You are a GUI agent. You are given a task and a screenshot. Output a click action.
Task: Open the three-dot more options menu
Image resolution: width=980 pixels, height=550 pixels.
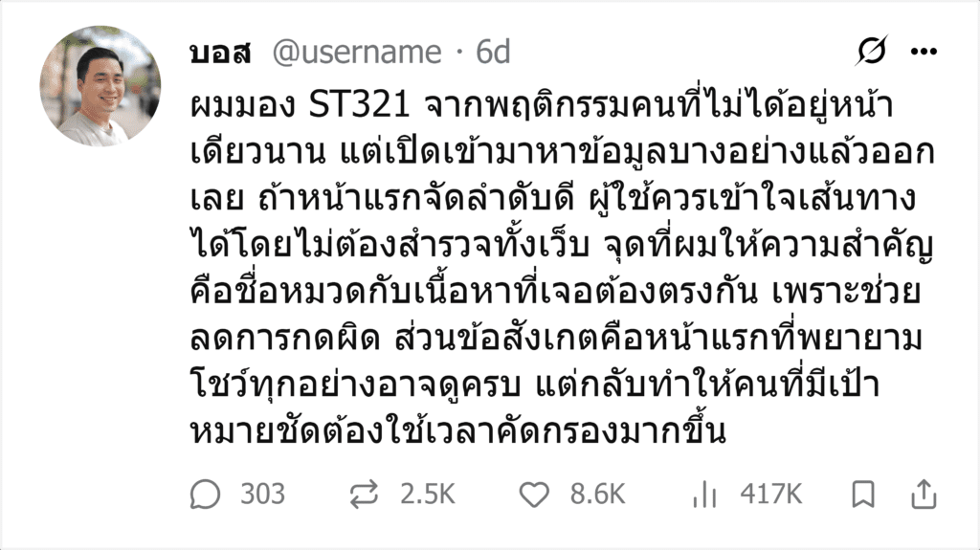(924, 52)
